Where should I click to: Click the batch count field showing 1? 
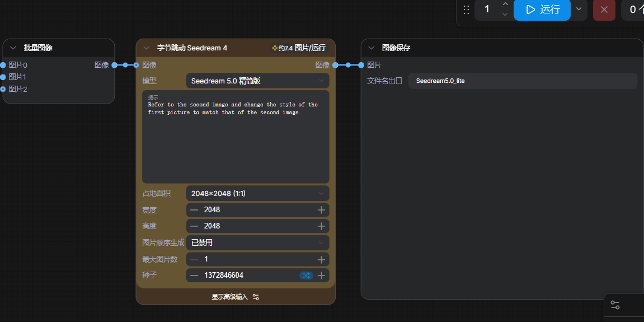tap(487, 9)
